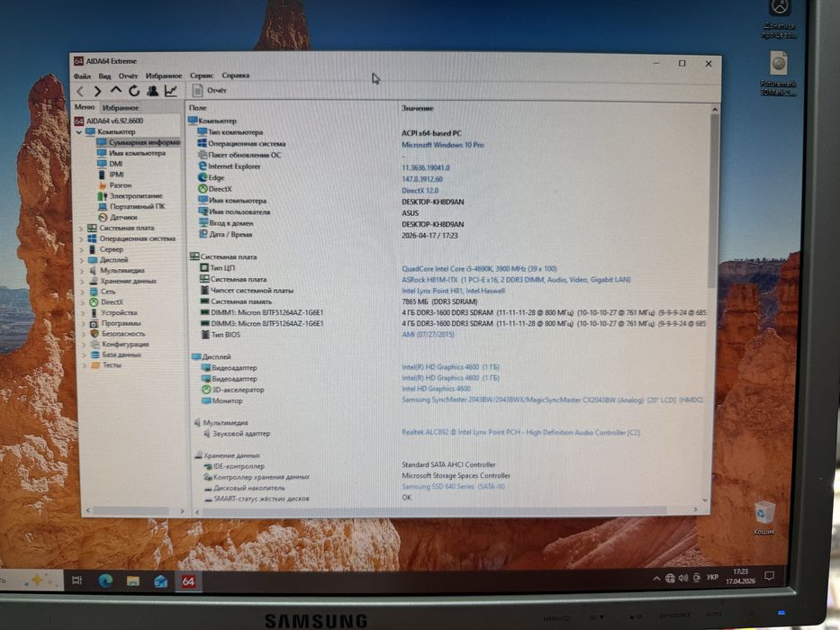Open the AMI (07/27/2015) BIOS link

click(x=428, y=334)
